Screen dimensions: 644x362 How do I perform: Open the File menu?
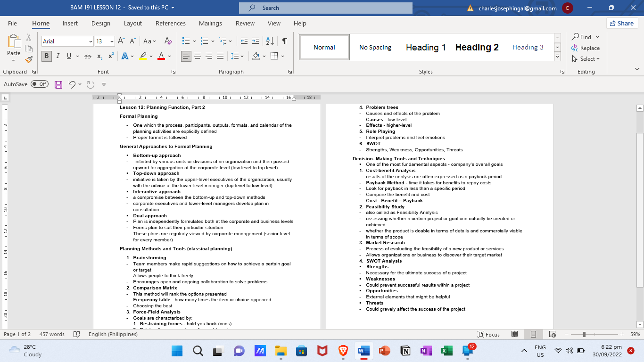[x=12, y=23]
